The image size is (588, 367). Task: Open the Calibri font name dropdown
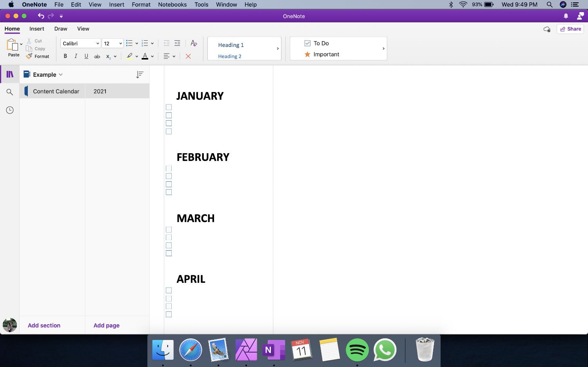tap(81, 43)
